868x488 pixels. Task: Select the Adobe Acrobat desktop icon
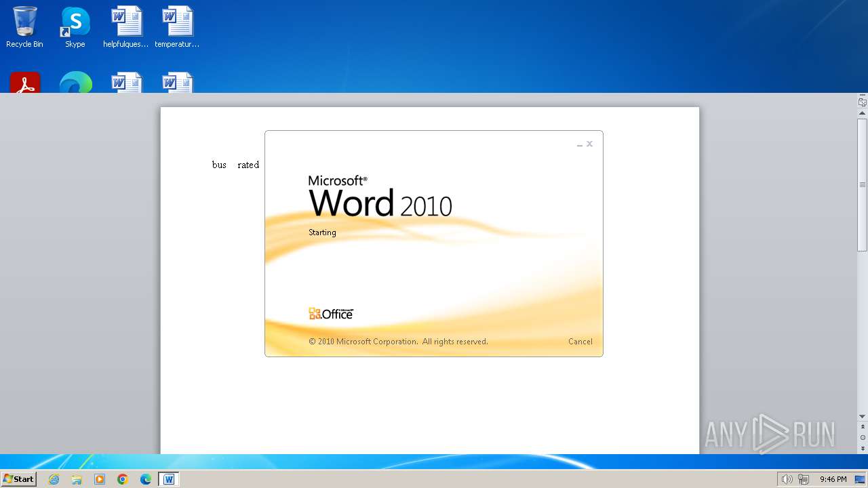point(25,82)
